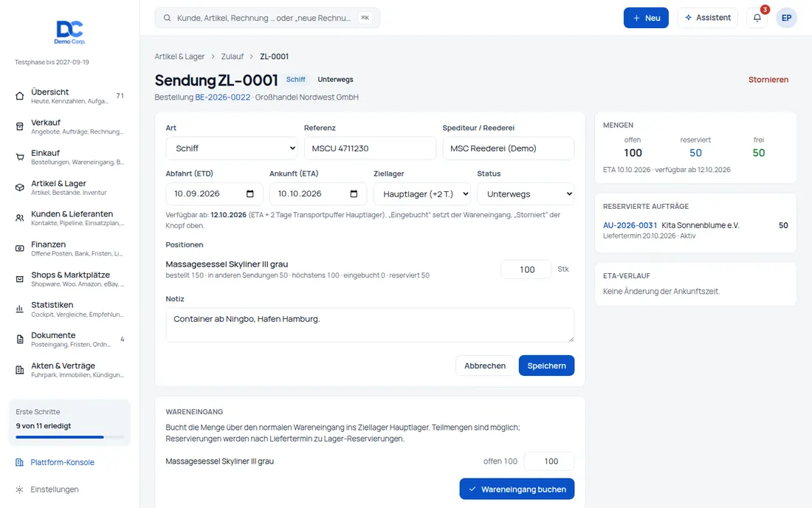Save the shipment with Speichern
Screen dimensions: 812x508
point(546,365)
